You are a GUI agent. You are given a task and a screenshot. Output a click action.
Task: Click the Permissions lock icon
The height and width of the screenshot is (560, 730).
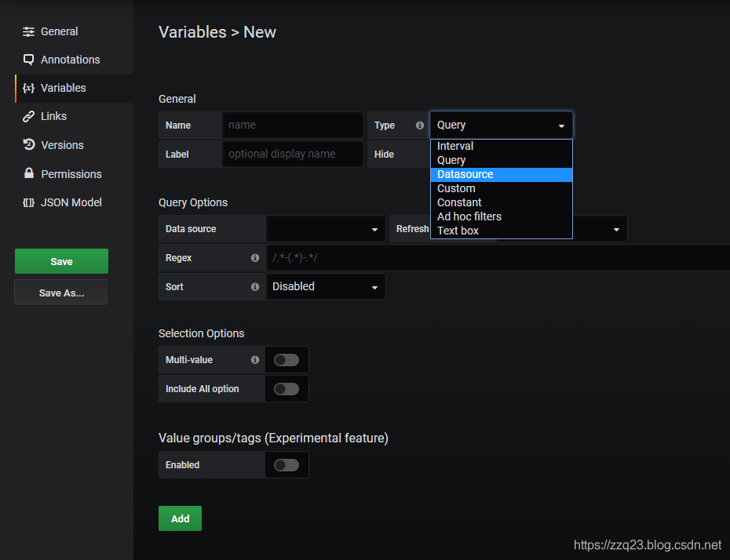coord(29,173)
